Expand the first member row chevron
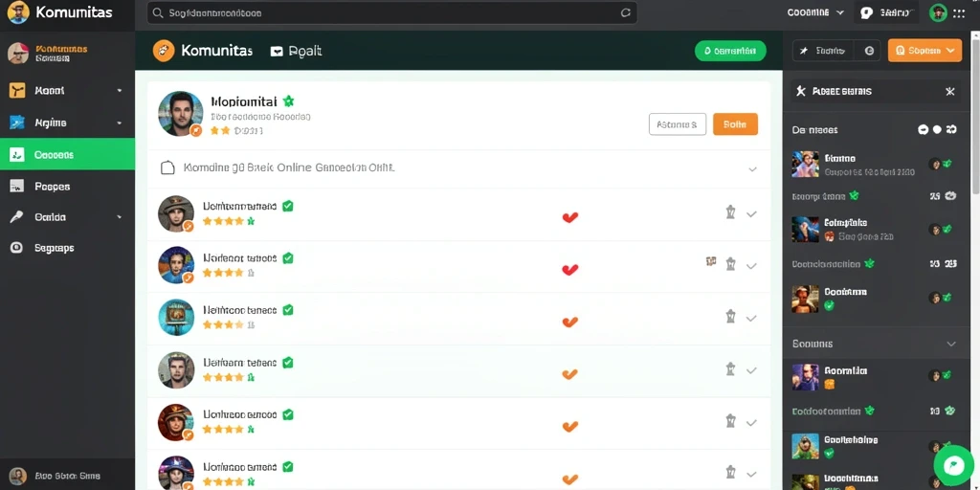This screenshot has width=980, height=490. [751, 213]
